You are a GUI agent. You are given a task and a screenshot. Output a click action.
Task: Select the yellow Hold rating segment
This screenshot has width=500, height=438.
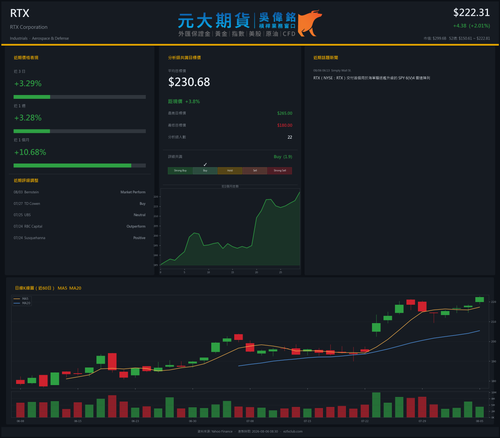point(230,171)
